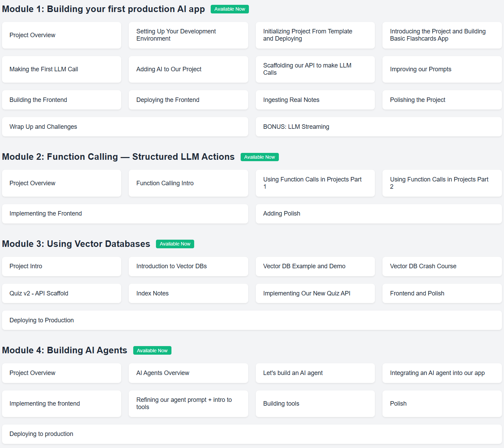The width and height of the screenshot is (504, 448).
Task: Open Refining our agent prompt + intro to tools
Action: tap(188, 404)
